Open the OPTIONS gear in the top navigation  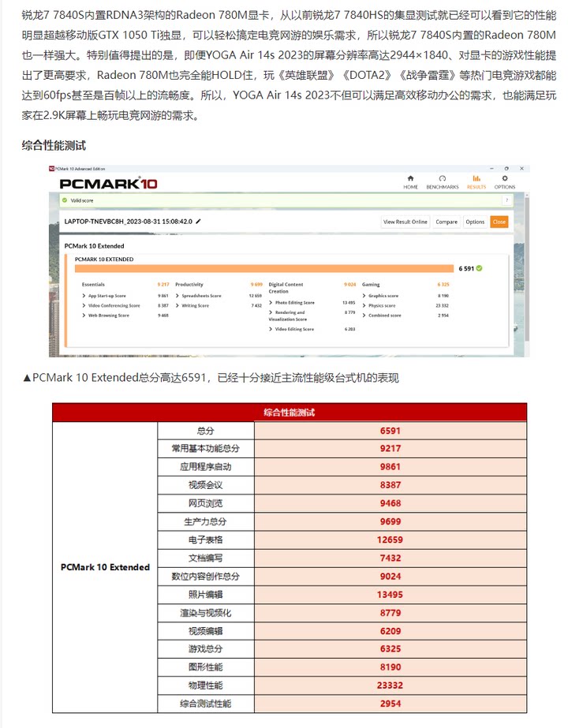click(x=504, y=182)
